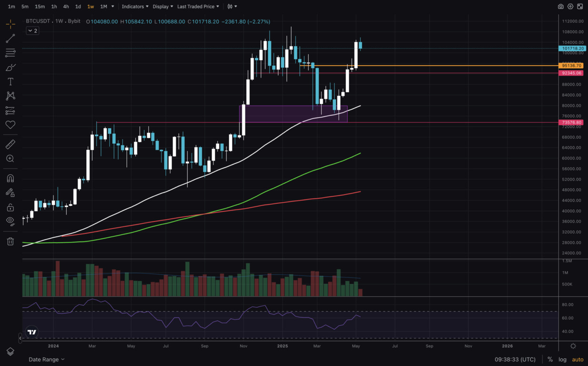Viewport: 588px width, 366px height.
Task: Click the orange 95136.70 price label
Action: pyautogui.click(x=571, y=66)
